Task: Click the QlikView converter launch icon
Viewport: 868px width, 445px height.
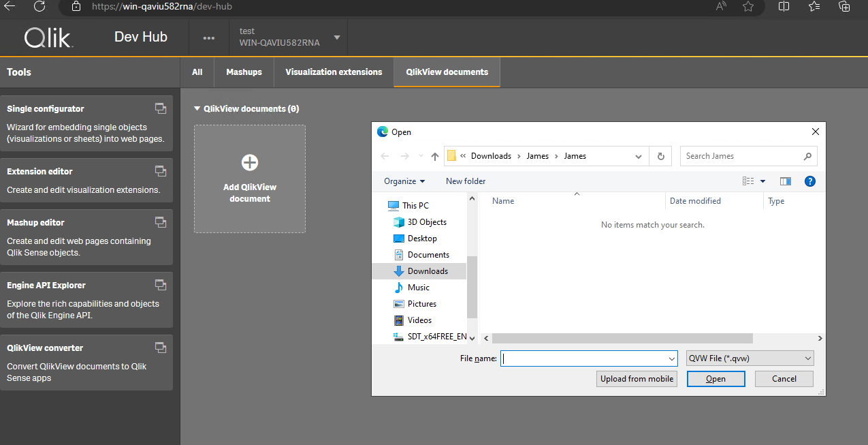Action: pos(161,347)
